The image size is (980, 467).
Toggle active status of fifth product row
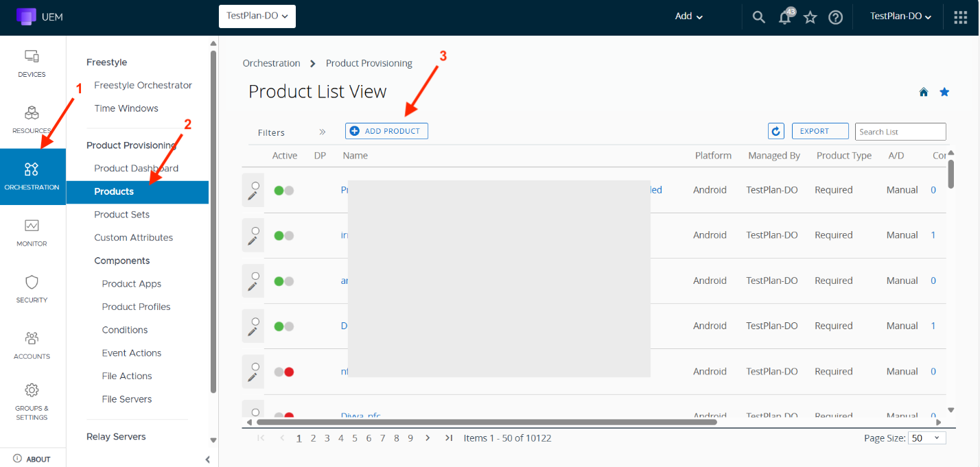click(x=283, y=372)
